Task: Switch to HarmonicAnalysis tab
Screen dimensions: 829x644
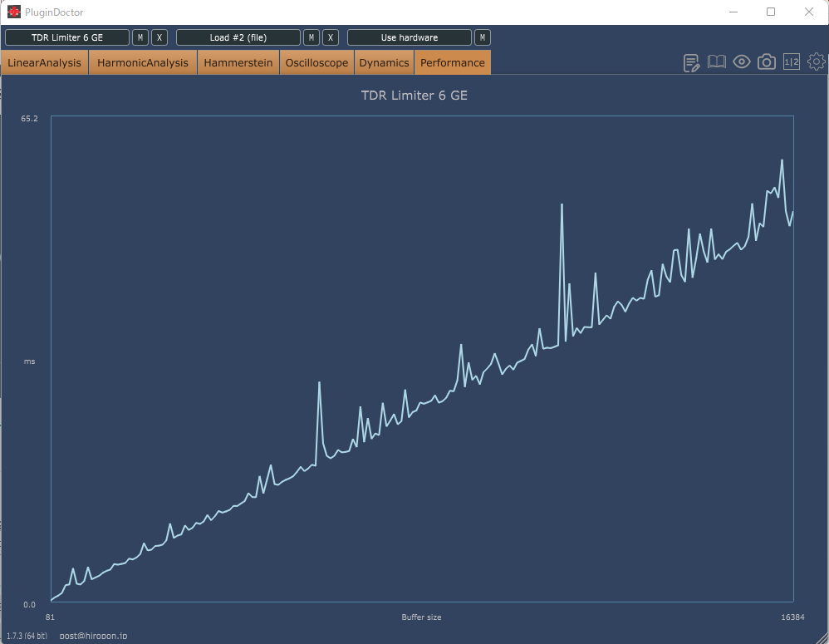Action: tap(143, 62)
